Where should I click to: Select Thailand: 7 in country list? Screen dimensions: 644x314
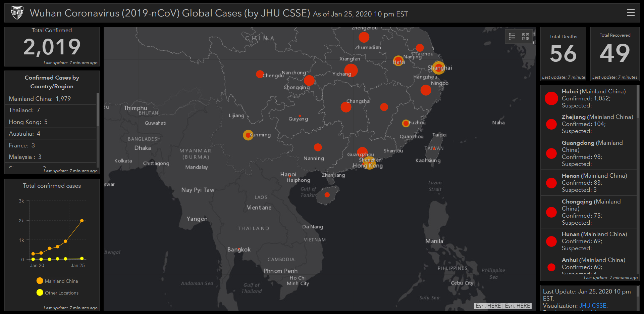point(51,110)
